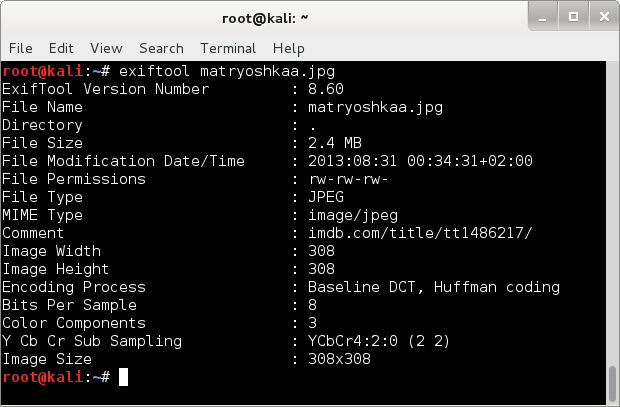The height and width of the screenshot is (407, 620).
Task: Click the modification date 2013:08:31 value
Action: click(352, 161)
